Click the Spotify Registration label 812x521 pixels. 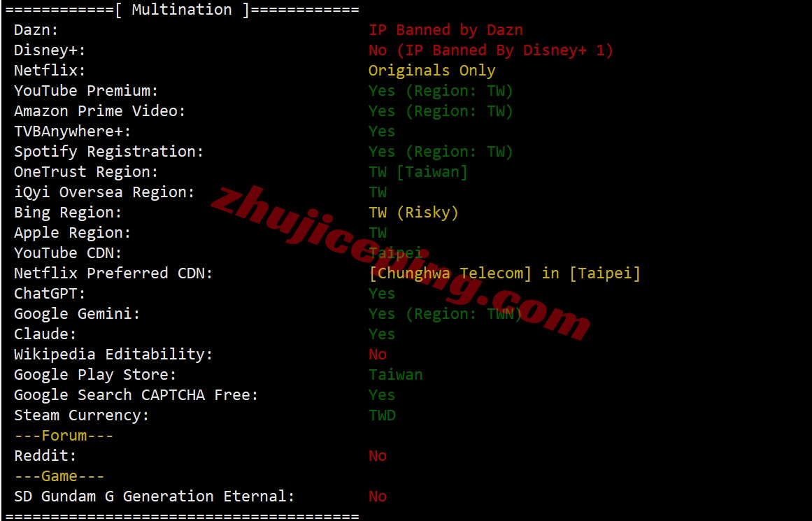point(108,152)
